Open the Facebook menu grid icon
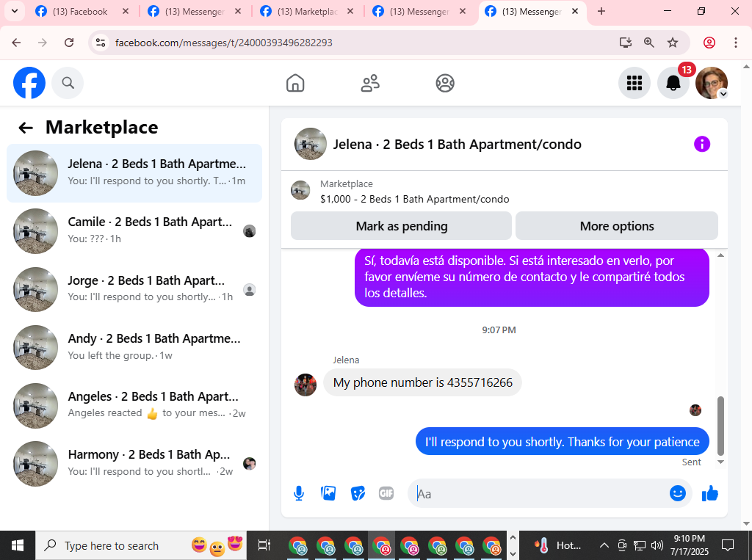The height and width of the screenshot is (560, 752). [634, 83]
